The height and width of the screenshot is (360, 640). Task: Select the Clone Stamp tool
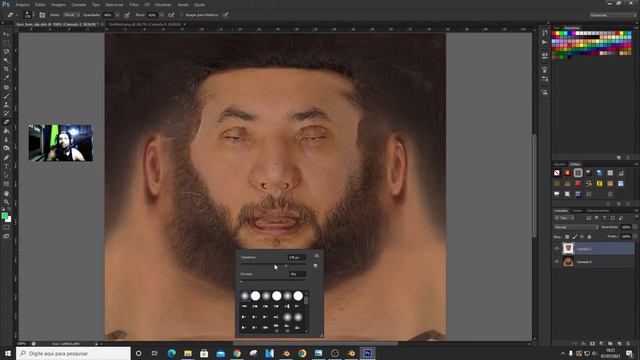6,104
